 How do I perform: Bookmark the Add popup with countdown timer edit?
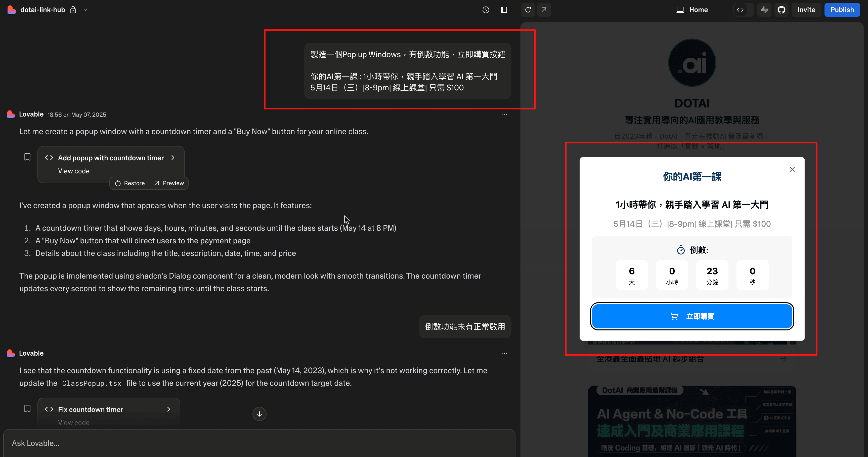[x=27, y=157]
